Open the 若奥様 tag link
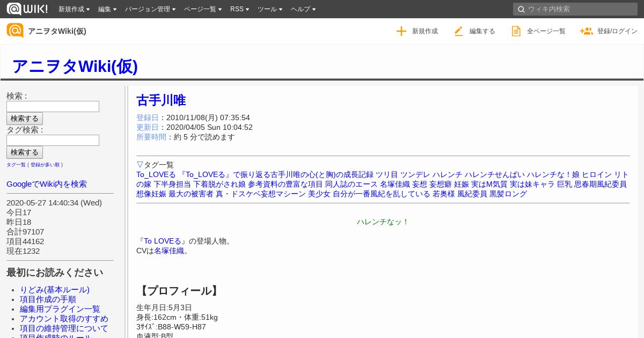 click(444, 194)
